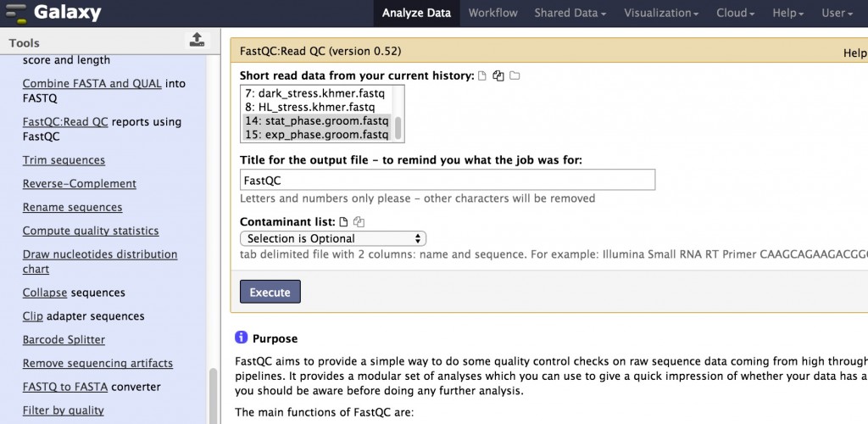Screen dimensions: 868x424
Task: Expand the Shared Data menu
Action: tap(570, 13)
